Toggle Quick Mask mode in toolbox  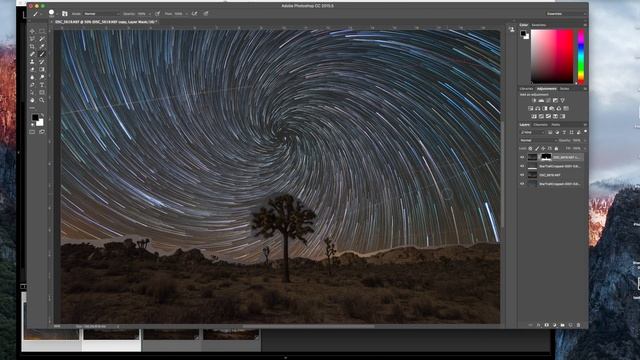[32, 132]
